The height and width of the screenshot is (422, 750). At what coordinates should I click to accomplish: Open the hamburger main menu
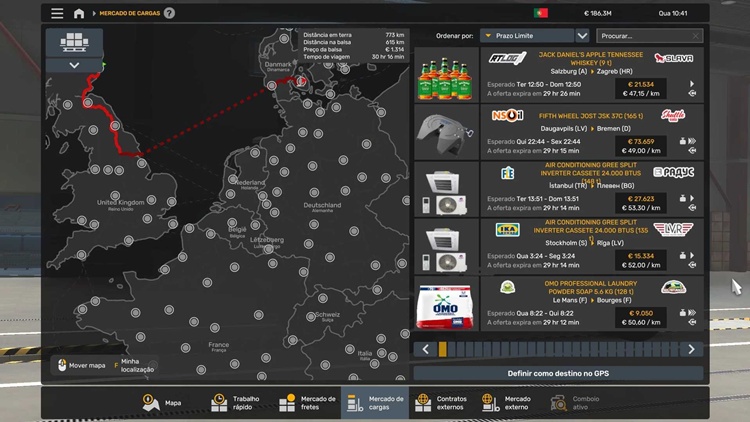click(x=57, y=13)
